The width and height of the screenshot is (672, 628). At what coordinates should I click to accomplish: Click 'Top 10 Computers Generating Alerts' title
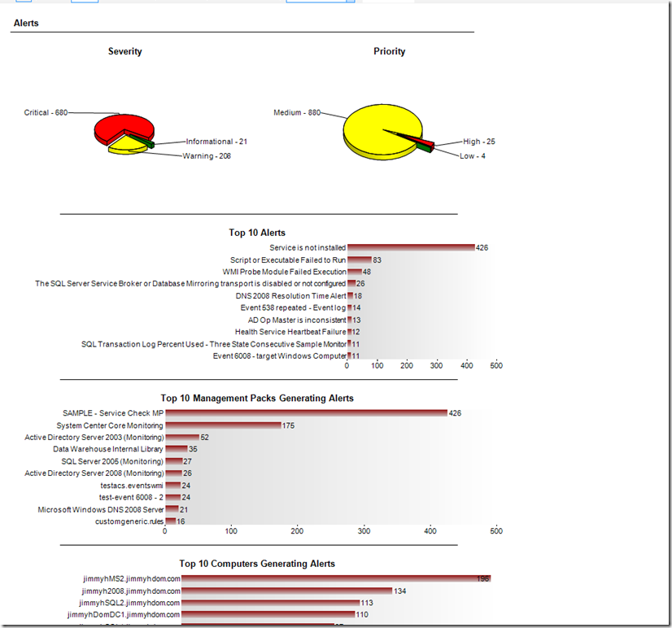point(257,564)
